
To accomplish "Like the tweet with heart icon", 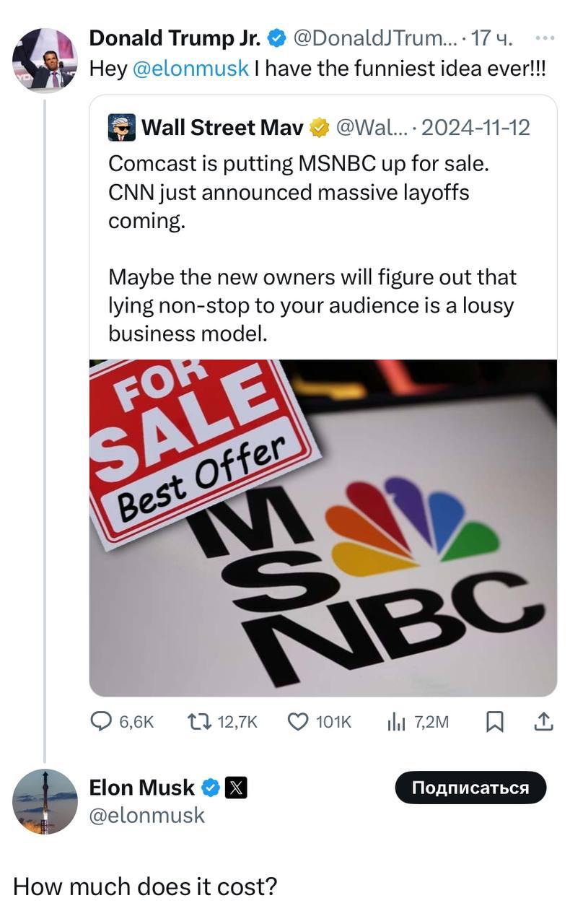I will (297, 721).
